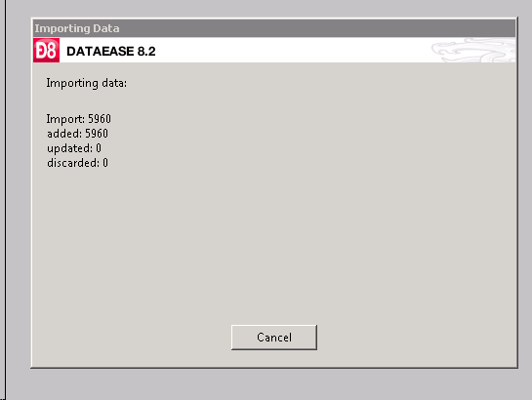Click the word 'added:' in the counter list
Image resolution: width=532 pixels, height=400 pixels.
click(x=64, y=134)
